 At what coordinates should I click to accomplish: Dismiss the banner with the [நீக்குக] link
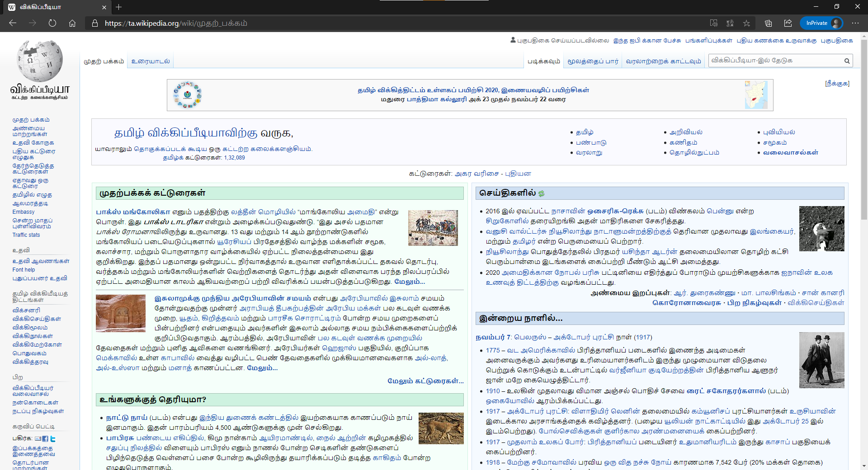point(837,84)
